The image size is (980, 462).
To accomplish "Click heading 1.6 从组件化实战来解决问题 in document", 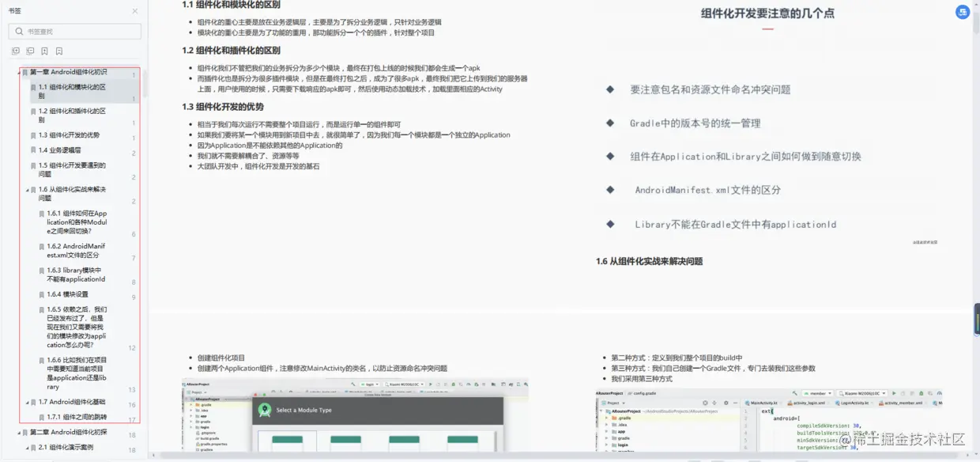I will (649, 261).
